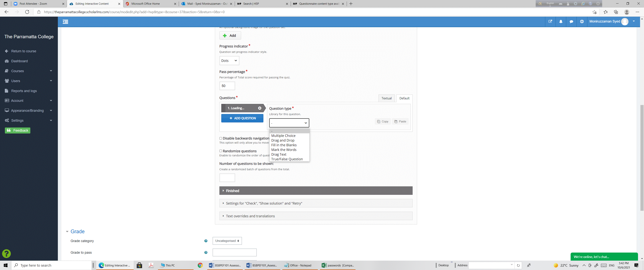Toggle the sidebar hamburger menu icon
644x270 pixels.
[x=65, y=22]
